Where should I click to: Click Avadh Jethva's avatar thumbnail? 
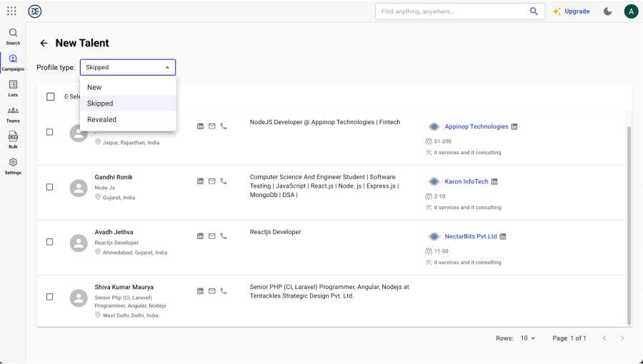(79, 243)
